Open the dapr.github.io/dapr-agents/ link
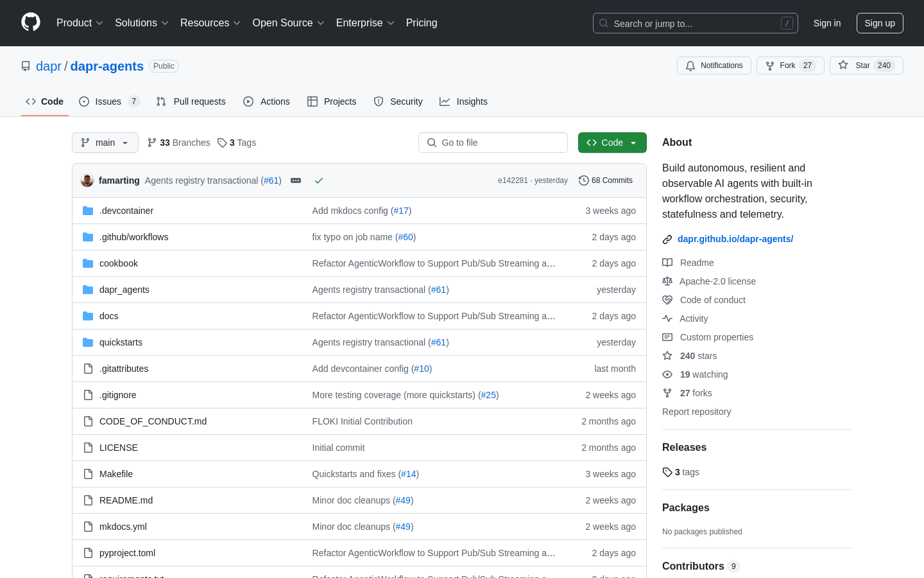Viewport: 924px width, 578px height. 735,239
